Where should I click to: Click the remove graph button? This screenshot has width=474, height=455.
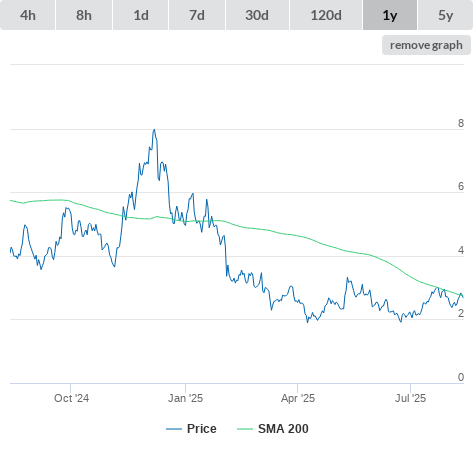click(426, 45)
